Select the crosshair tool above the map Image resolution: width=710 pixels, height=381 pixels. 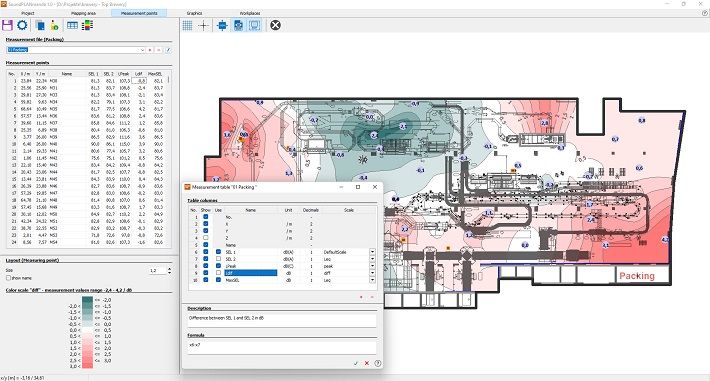click(x=203, y=25)
